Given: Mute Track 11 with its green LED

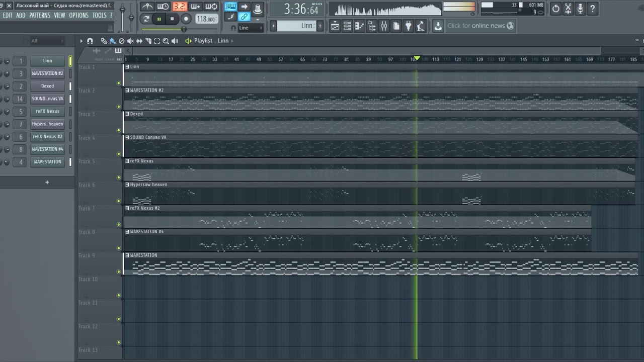Looking at the screenshot, I should [x=119, y=319].
